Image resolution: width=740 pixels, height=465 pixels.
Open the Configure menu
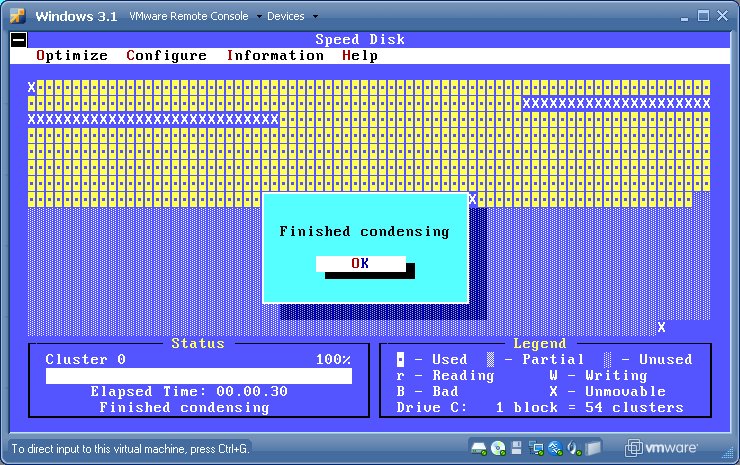pos(167,56)
